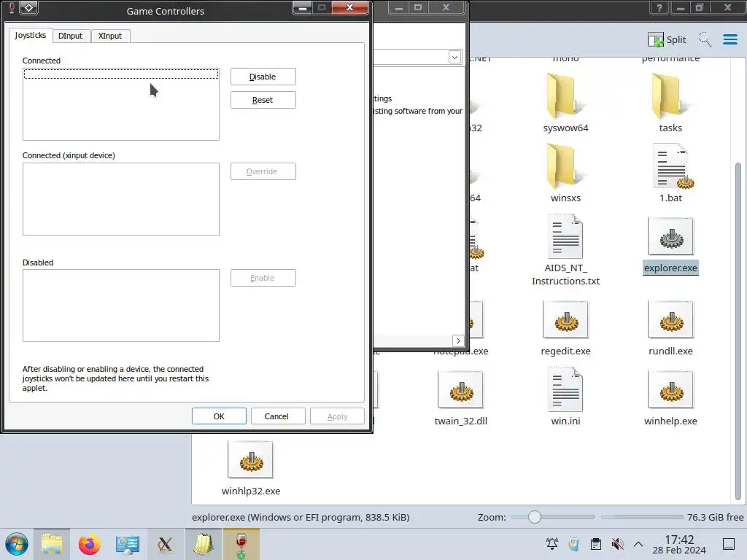Click the vertical scrollbar of file manager
The width and height of the screenshot is (747, 560).
click(738, 331)
